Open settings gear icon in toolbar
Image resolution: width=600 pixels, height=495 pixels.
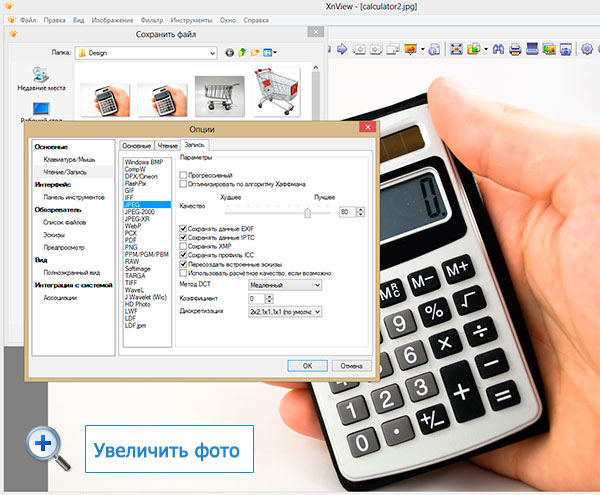pos(587,49)
